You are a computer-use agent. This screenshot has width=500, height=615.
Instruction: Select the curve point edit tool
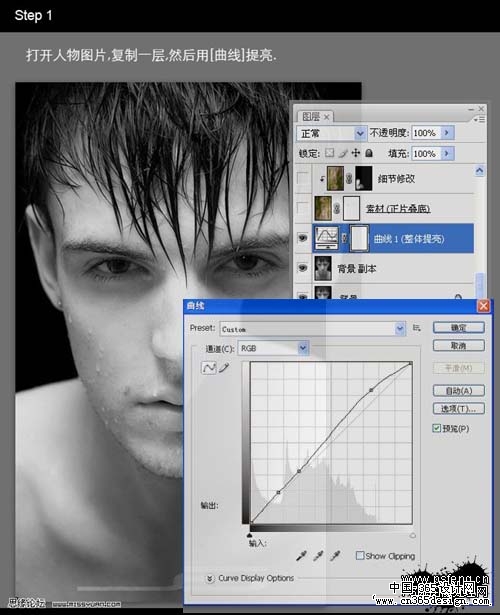[208, 368]
